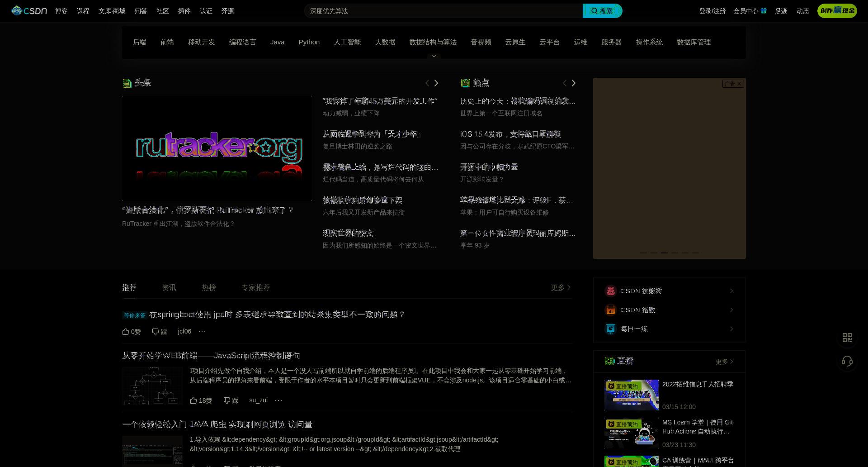Open the daily practice icon
The width and height of the screenshot is (868, 467).
610,329
